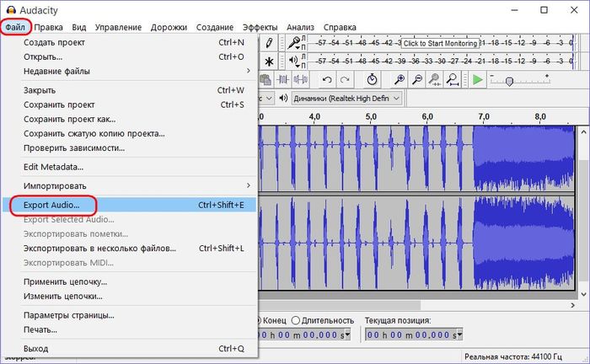Click the Zoom In magnifier

400,80
